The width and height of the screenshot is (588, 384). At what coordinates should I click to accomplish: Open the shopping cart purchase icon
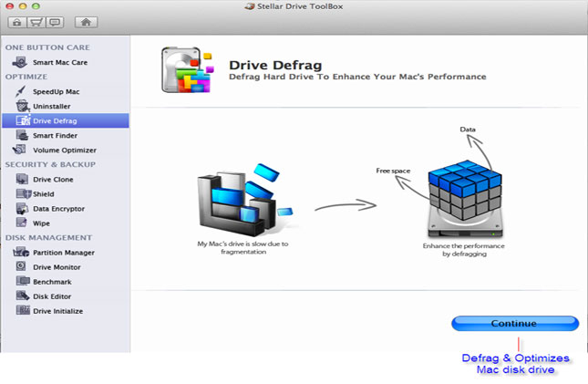pyautogui.click(x=36, y=23)
